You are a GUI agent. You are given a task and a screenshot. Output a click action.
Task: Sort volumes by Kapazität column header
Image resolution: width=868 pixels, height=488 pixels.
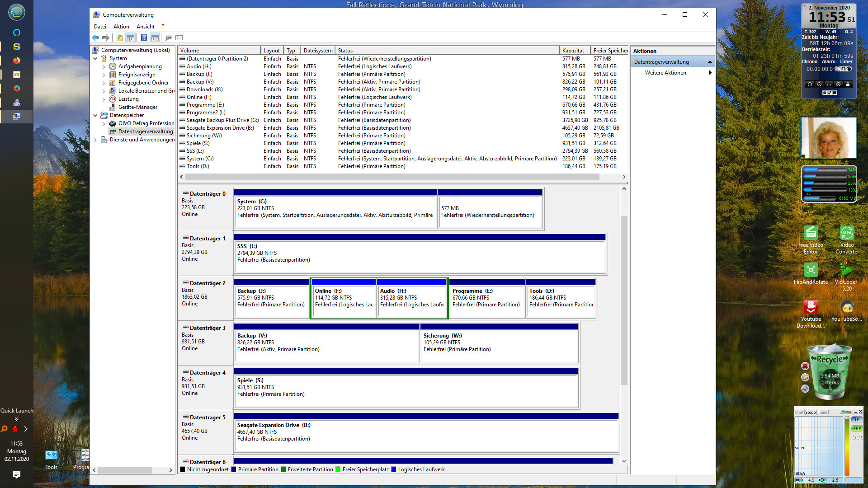click(x=573, y=51)
